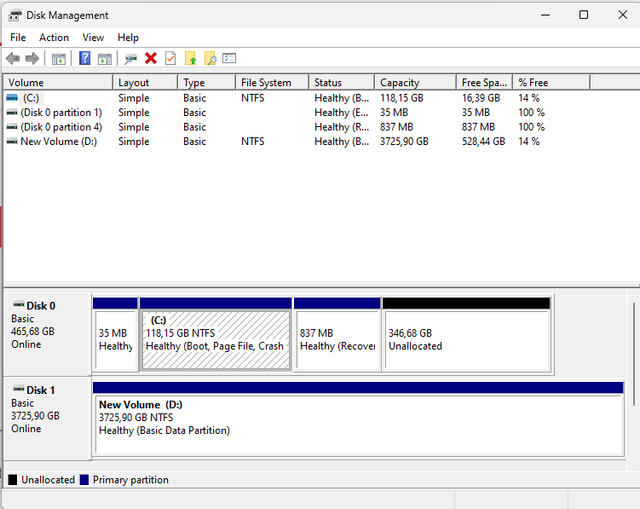Open the Help menu

pyautogui.click(x=128, y=38)
